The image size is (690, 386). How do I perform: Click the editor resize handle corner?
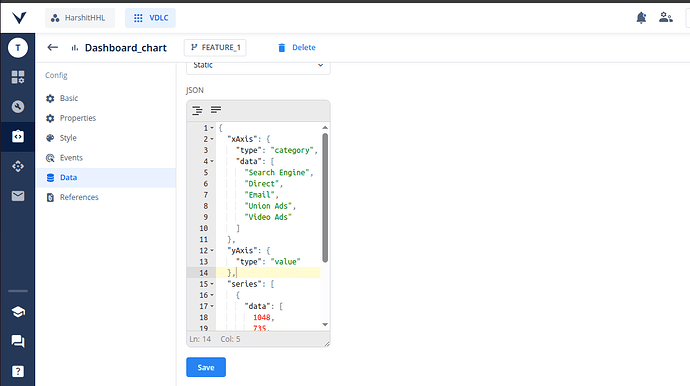[x=327, y=344]
